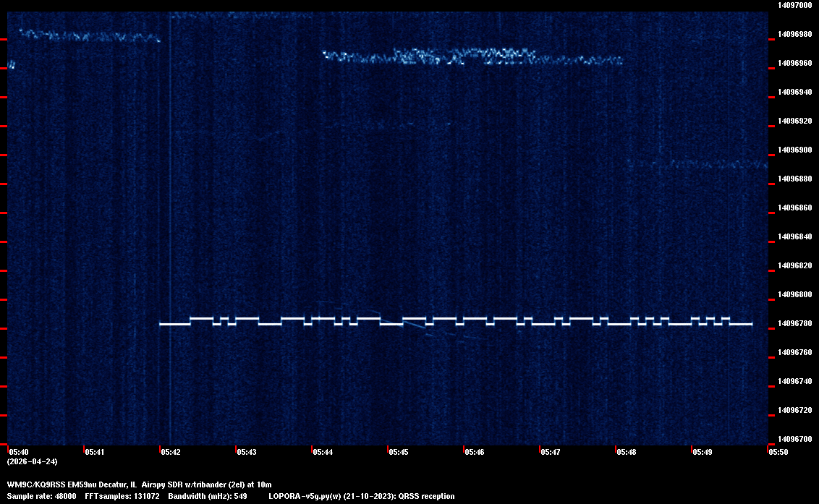The image size is (819, 504).
Task: Click the 14096780 frequency label
Action: 794,323
